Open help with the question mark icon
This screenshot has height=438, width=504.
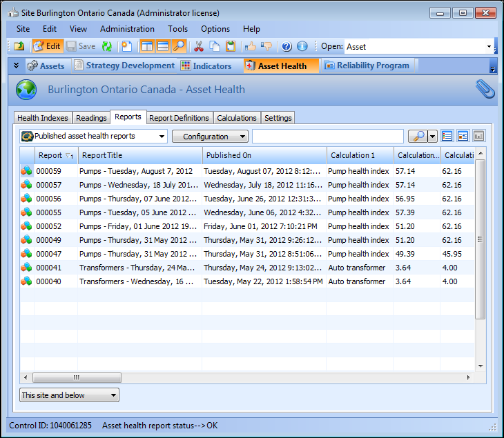287,46
